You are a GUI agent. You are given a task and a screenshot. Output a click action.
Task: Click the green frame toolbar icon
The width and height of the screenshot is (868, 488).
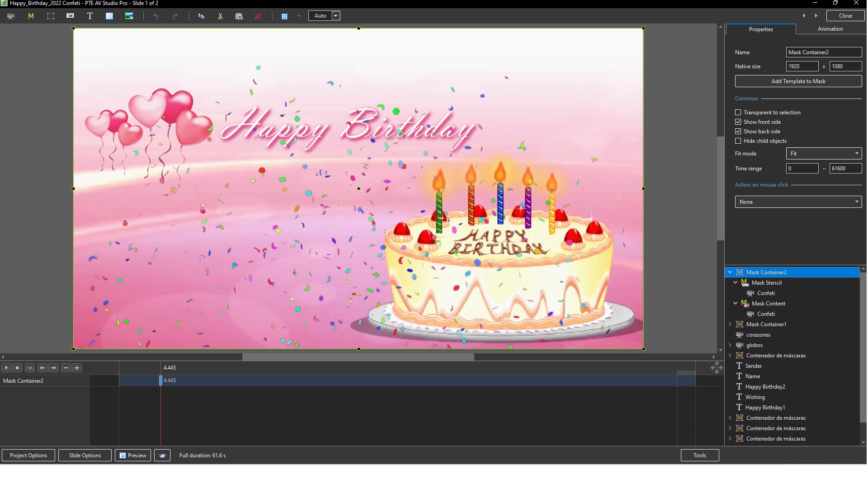tap(51, 16)
